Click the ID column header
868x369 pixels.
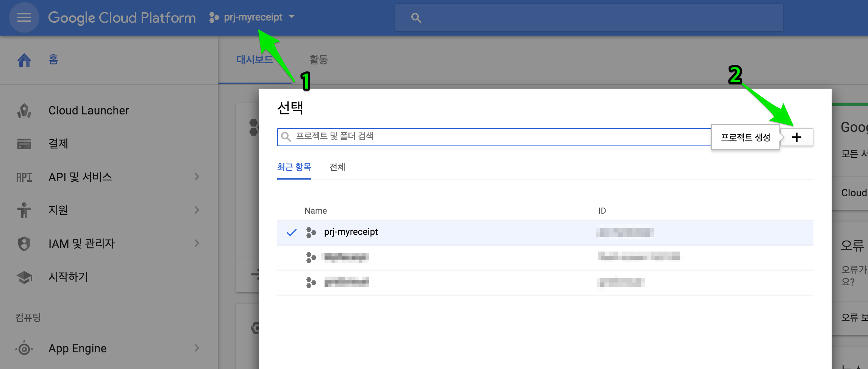pyautogui.click(x=602, y=211)
